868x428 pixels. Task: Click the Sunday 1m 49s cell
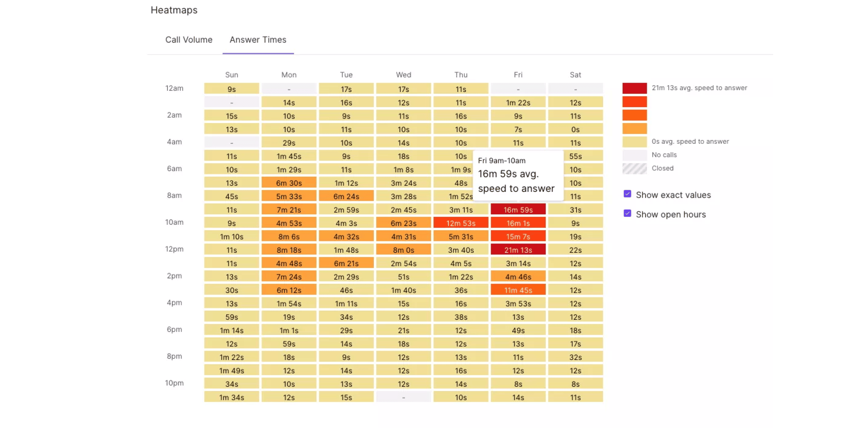[x=232, y=370]
